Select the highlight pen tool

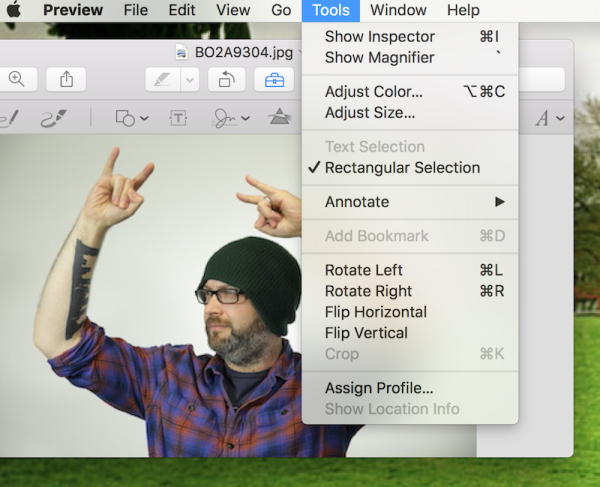click(x=162, y=79)
